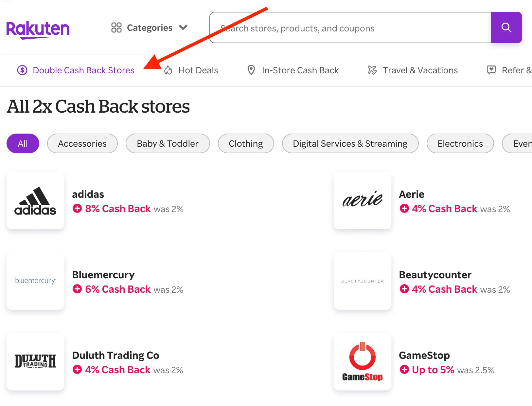
Task: Click adidas 8% Cash Back text
Action: [x=118, y=209]
